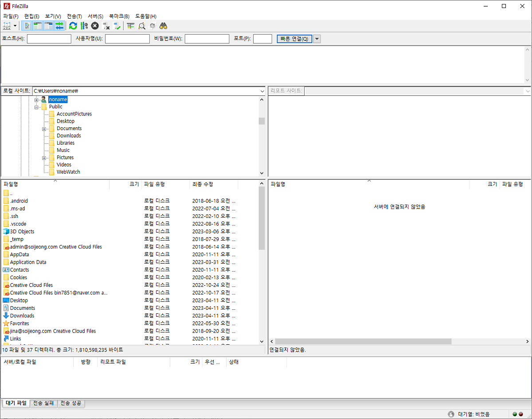Toggle message log display
The height and width of the screenshot is (419, 532).
27,26
